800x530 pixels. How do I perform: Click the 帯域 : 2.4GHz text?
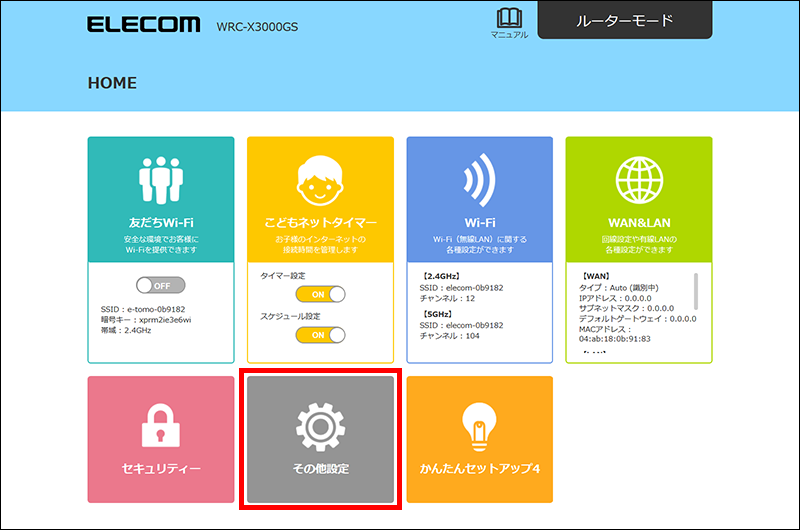[126, 331]
